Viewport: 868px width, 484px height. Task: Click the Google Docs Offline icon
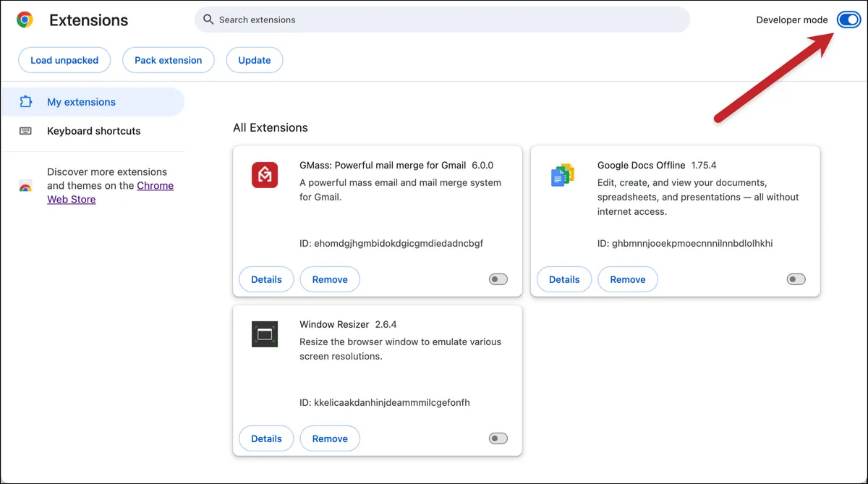[x=563, y=175]
